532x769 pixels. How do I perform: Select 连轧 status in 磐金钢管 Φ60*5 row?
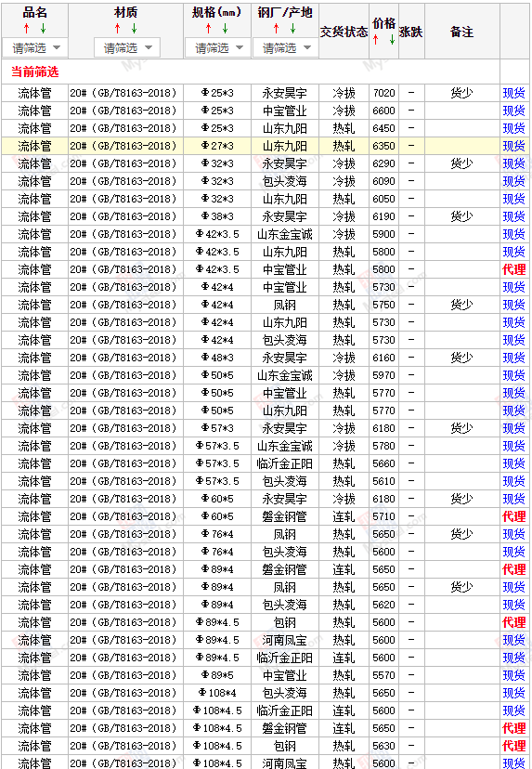(344, 517)
